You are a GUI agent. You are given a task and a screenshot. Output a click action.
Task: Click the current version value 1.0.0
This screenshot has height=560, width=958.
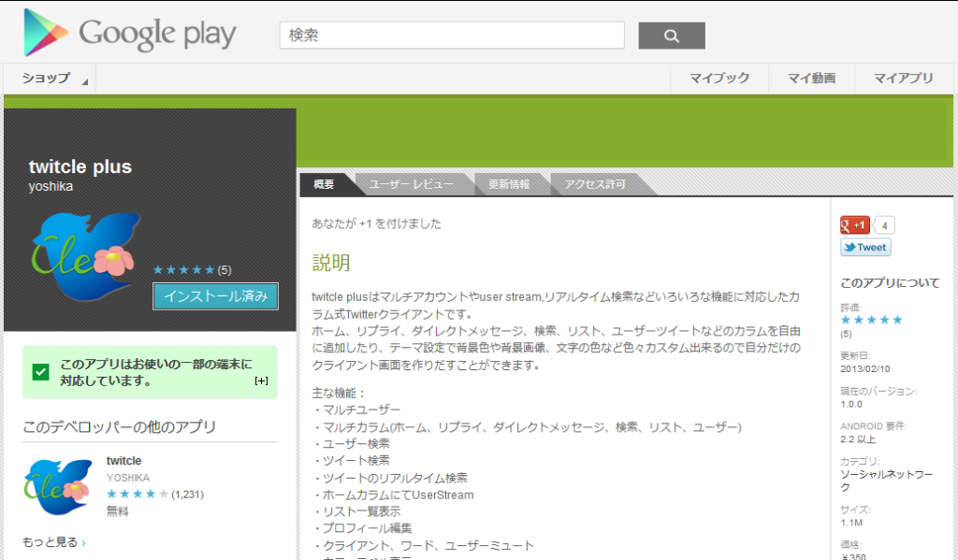point(851,404)
